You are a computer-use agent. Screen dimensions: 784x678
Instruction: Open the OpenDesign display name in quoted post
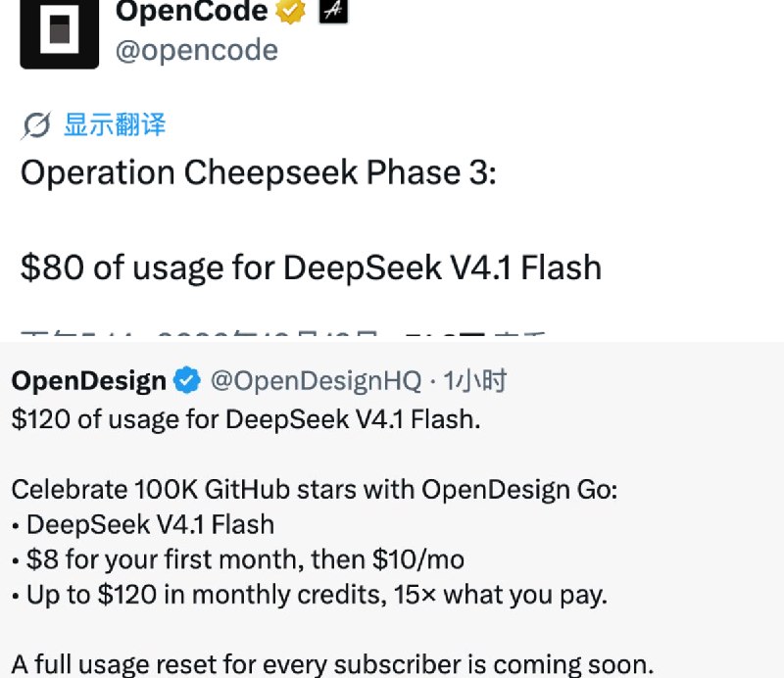point(88,381)
